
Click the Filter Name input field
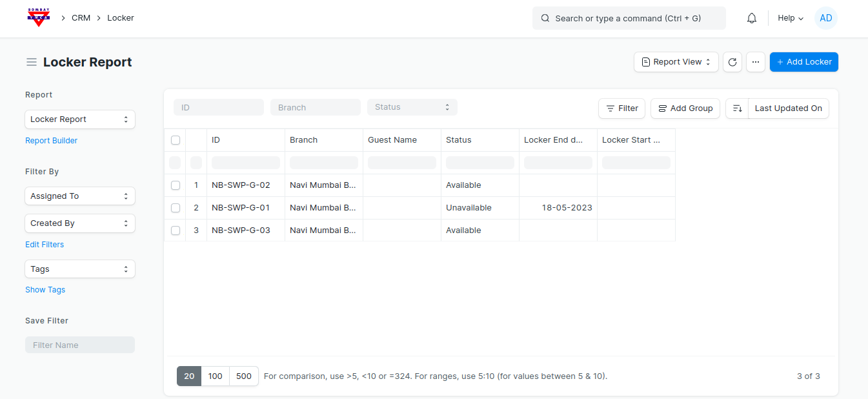click(x=79, y=345)
